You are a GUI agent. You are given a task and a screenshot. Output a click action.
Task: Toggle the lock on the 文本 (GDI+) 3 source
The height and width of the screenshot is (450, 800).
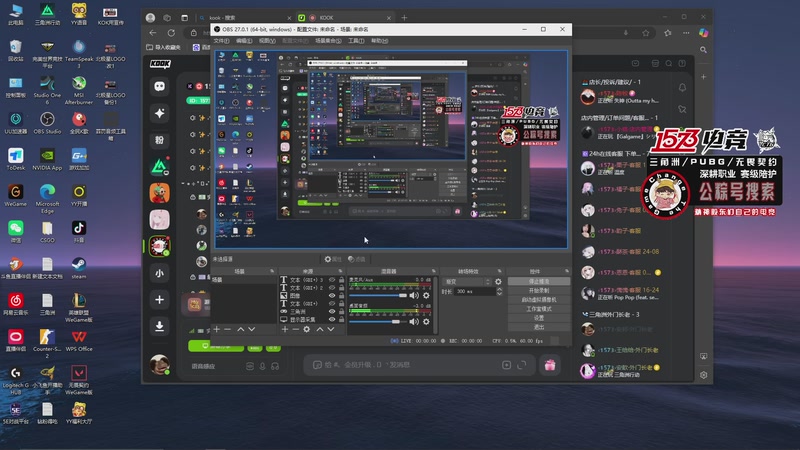[341, 280]
